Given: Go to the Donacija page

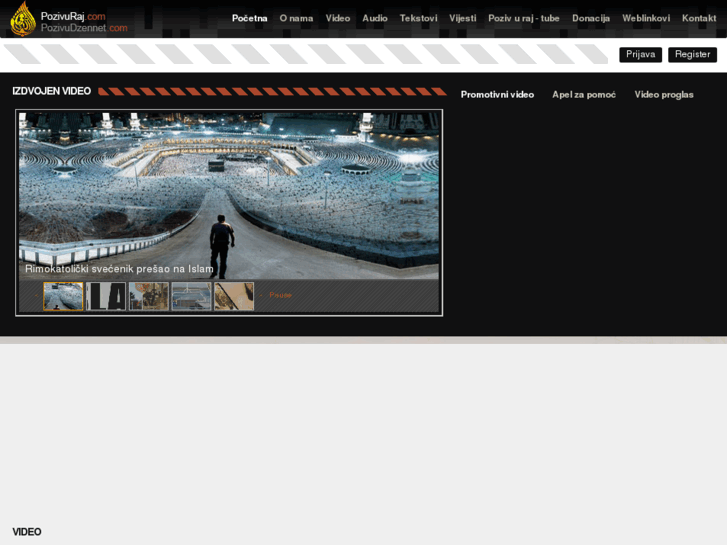Looking at the screenshot, I should click(x=591, y=18).
